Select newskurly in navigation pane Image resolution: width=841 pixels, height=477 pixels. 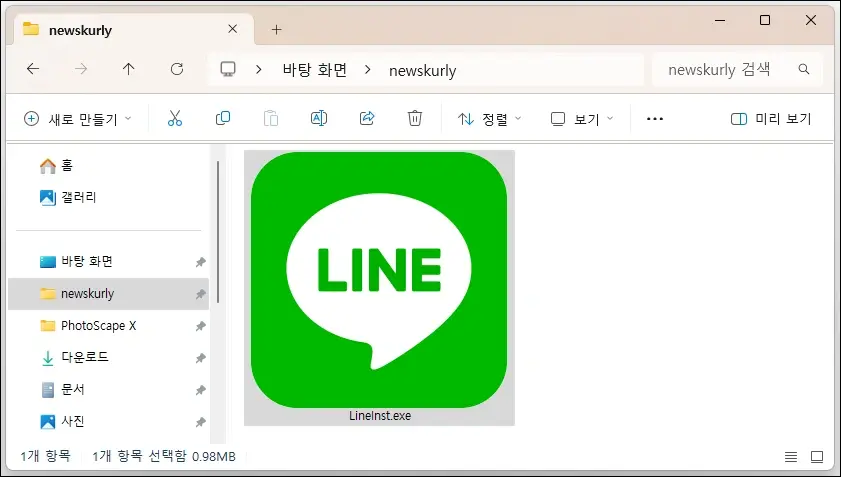pos(108,293)
